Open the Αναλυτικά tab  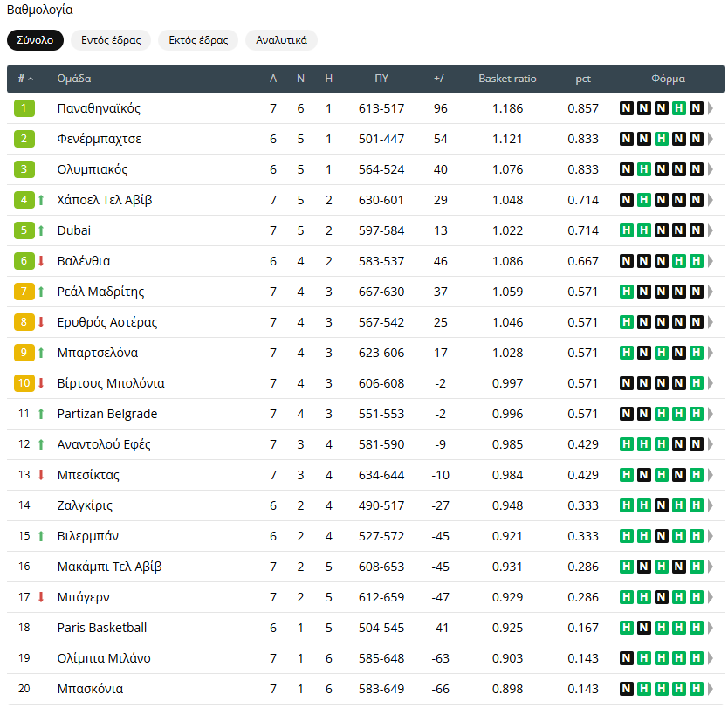tap(281, 40)
